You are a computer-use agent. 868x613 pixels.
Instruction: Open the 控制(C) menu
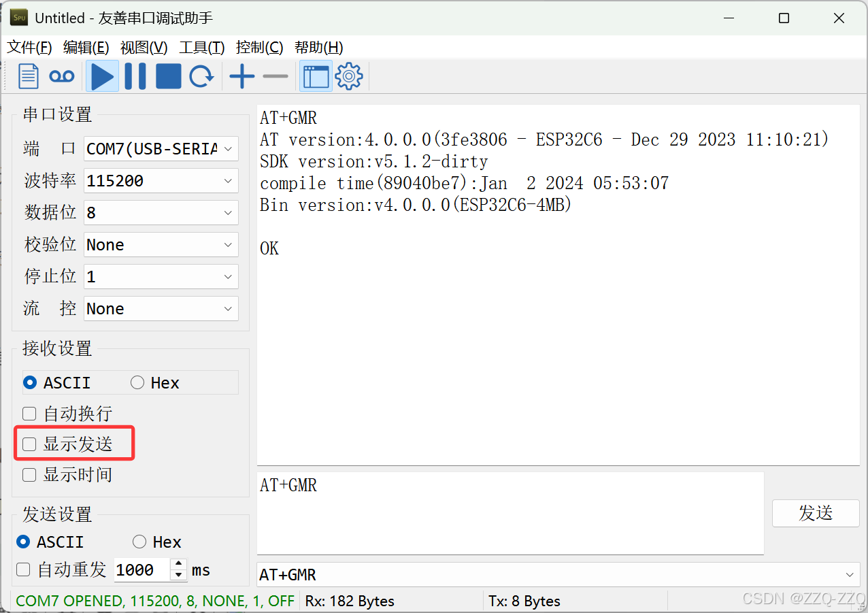click(259, 48)
